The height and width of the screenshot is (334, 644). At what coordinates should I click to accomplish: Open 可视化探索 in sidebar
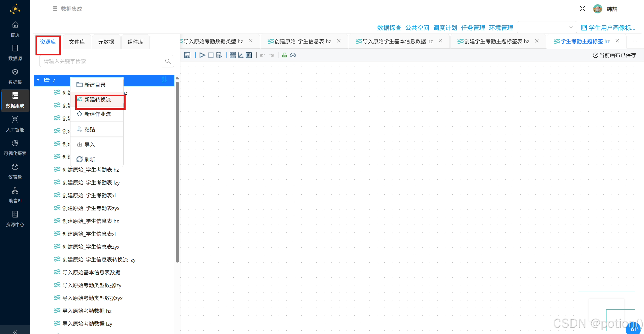[15, 148]
